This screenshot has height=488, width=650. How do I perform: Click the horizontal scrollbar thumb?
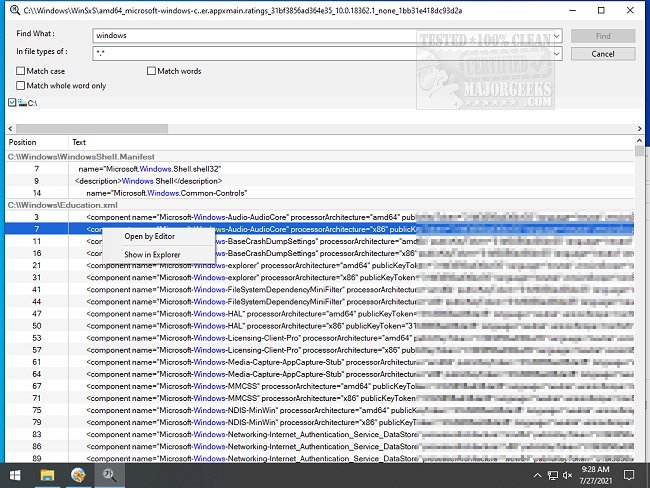pyautogui.click(x=92, y=129)
